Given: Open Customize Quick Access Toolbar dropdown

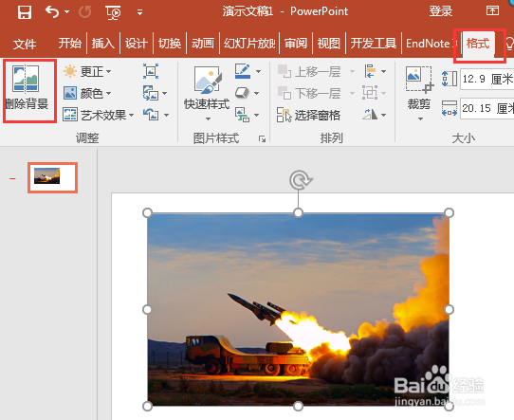Looking at the screenshot, I should coord(139,12).
